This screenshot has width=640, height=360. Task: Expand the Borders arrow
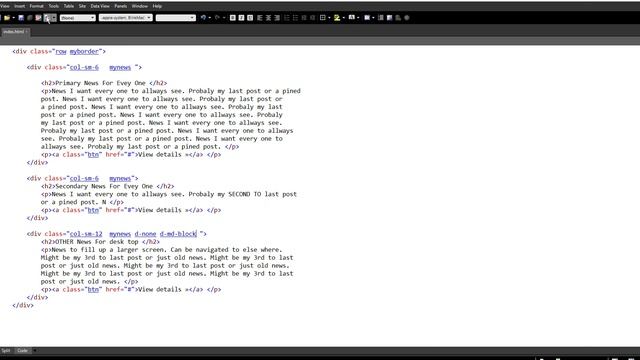[x=329, y=18]
